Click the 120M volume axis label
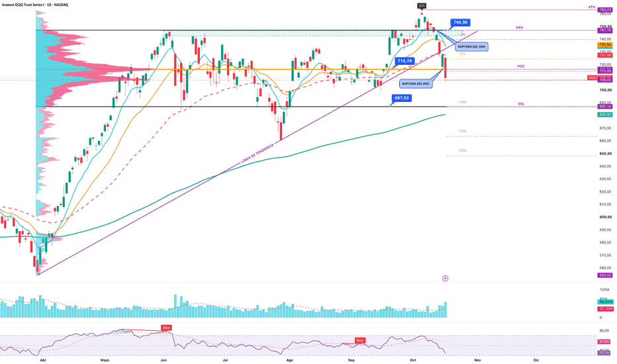 604,290
